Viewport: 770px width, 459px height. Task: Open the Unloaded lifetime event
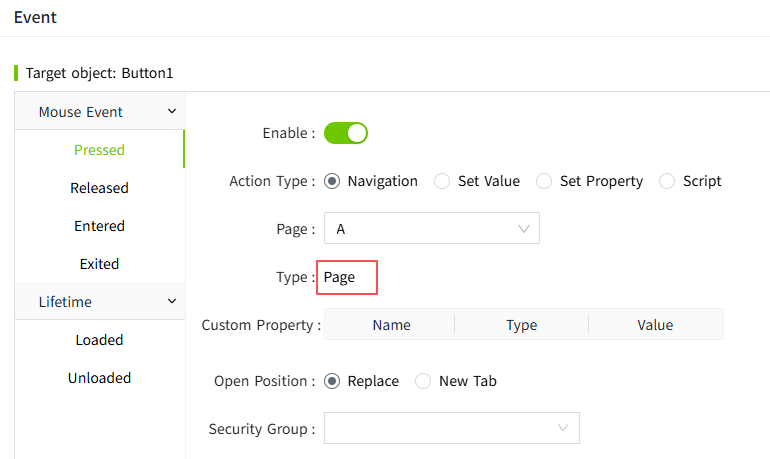(99, 378)
